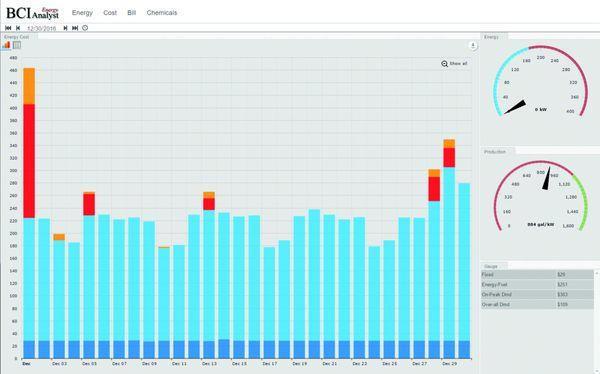Image resolution: width=600 pixels, height=374 pixels.
Task: Click the Dec 17 axis label
Action: [269, 364]
